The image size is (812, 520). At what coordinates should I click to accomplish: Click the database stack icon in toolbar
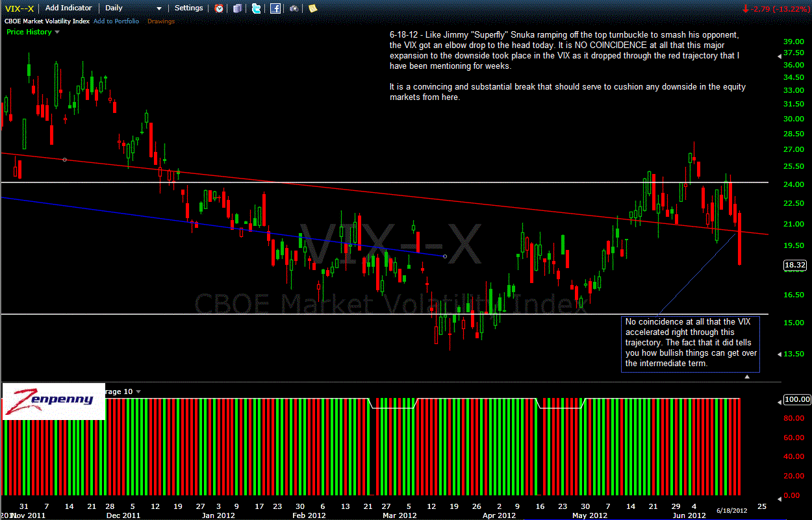point(238,8)
